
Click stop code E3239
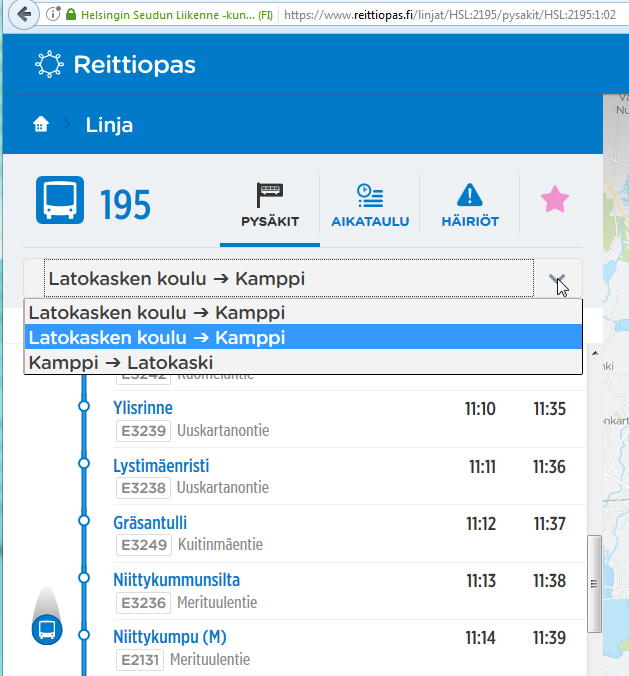point(144,431)
